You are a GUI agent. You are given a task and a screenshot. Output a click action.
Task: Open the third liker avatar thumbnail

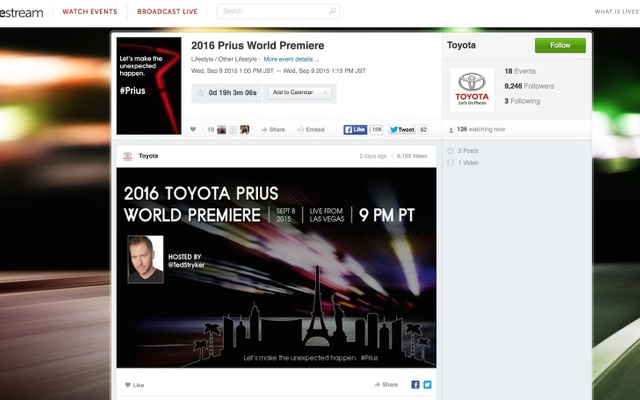click(x=244, y=130)
